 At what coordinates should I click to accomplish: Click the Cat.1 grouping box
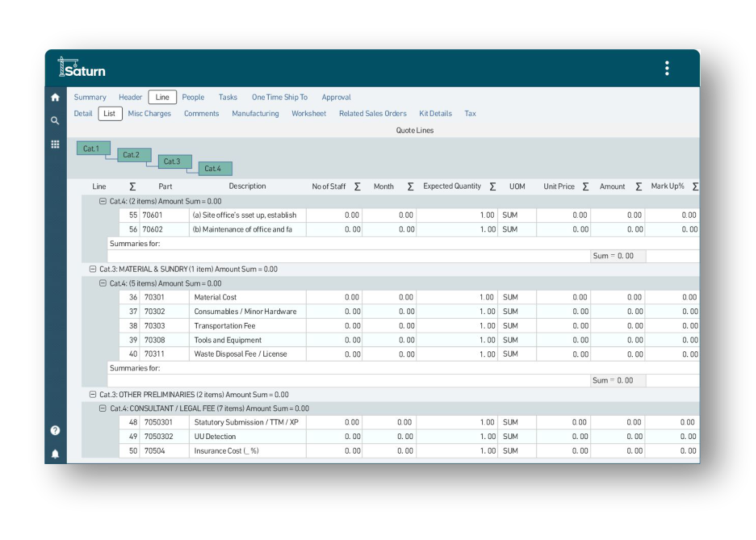tap(93, 149)
